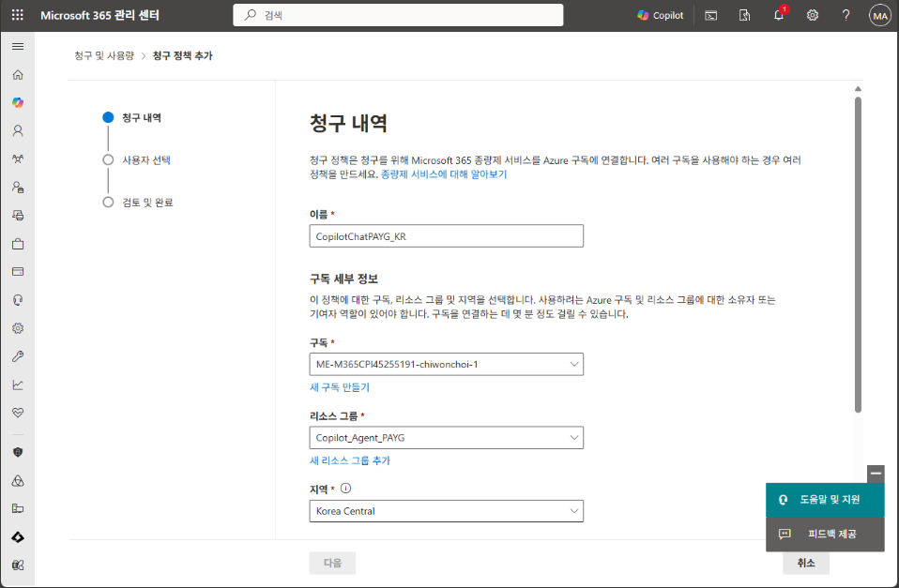899x588 pixels.
Task: Show info tooltip next to 지역 label
Action: (x=345, y=489)
